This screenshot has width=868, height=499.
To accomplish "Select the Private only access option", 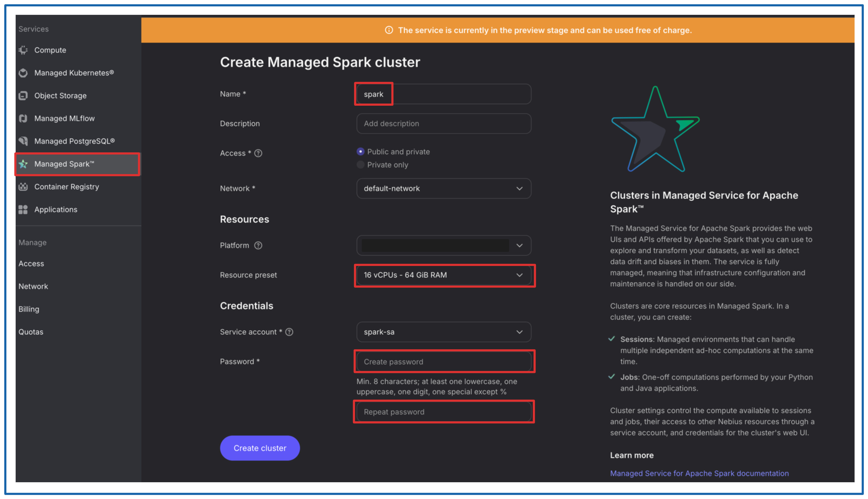I will [x=360, y=165].
